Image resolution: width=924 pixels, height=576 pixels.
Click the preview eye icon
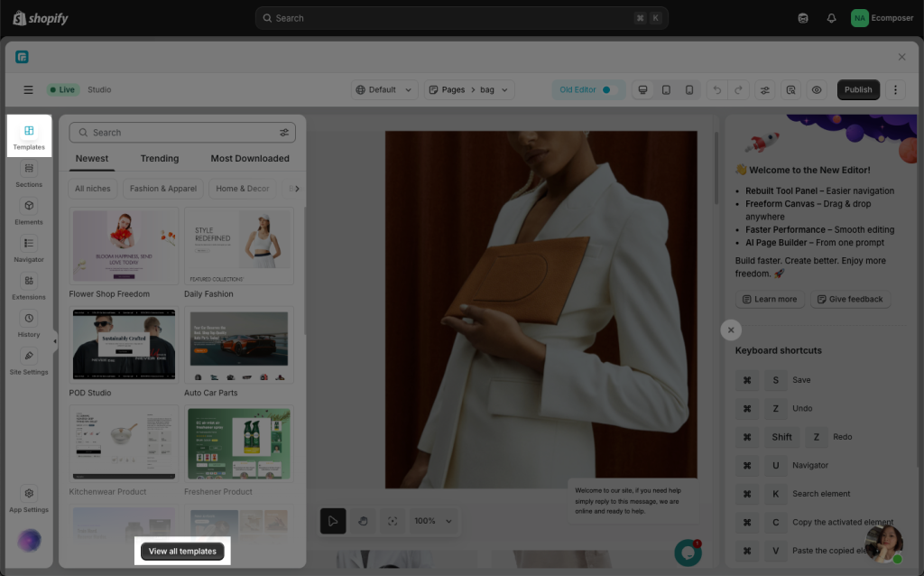(817, 90)
